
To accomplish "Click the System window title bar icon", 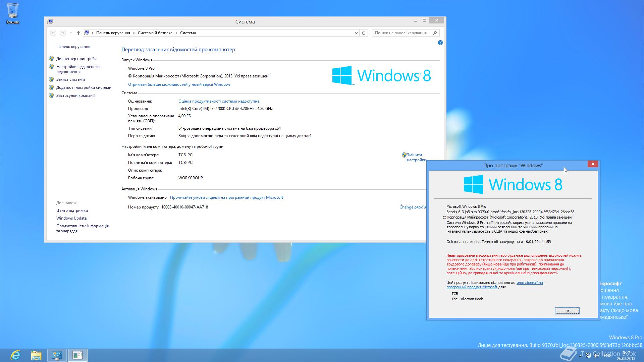I will pos(50,21).
